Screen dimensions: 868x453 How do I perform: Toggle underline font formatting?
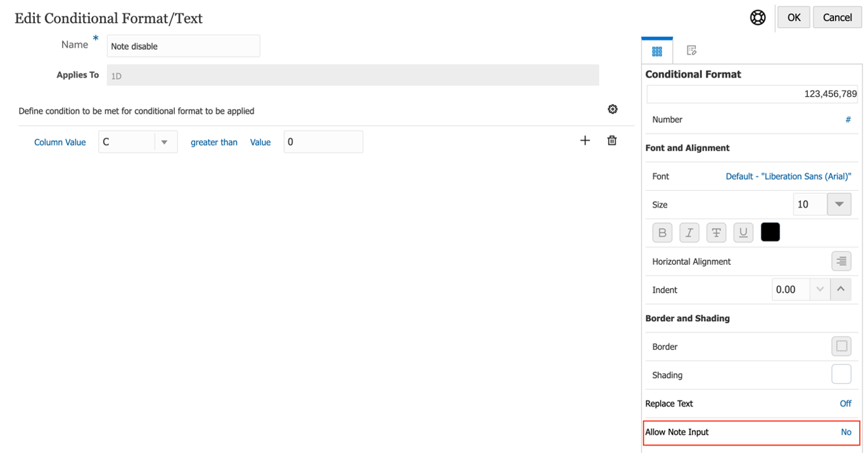[743, 233]
